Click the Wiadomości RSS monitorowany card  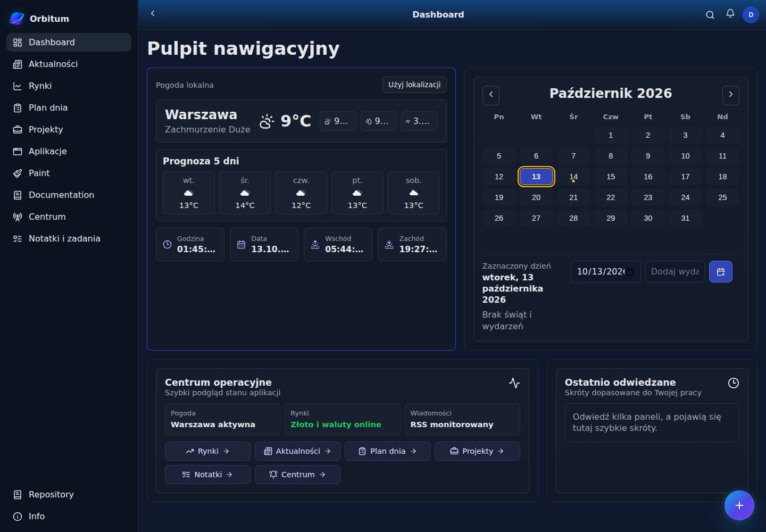[462, 419]
